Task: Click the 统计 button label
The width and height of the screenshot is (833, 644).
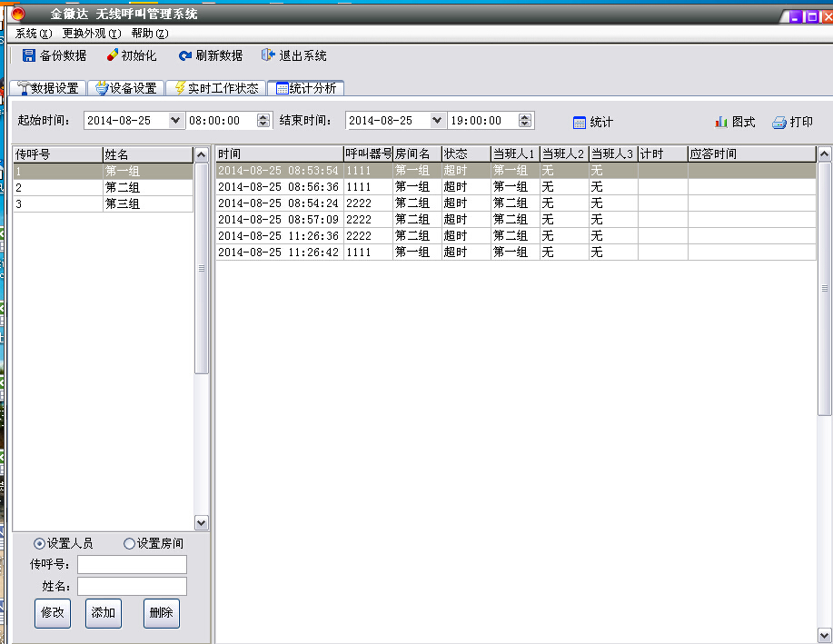Action: [x=601, y=123]
